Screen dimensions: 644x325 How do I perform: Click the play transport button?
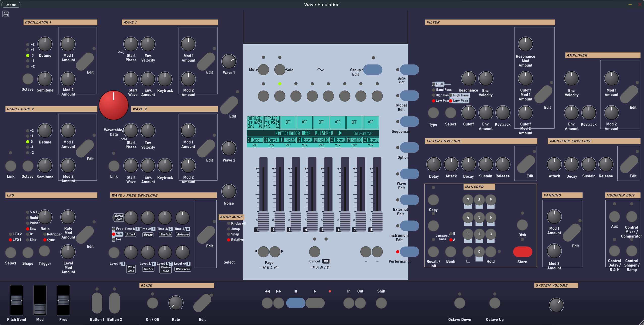tap(315, 303)
